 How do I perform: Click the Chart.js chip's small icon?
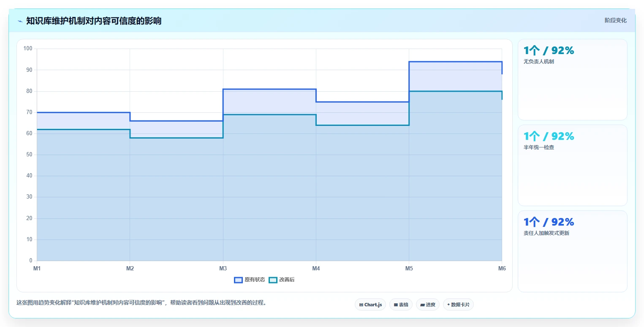coord(361,305)
